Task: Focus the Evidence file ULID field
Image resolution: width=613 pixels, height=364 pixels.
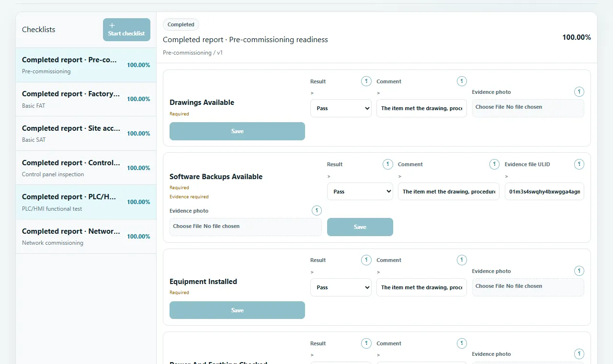Action: tap(545, 191)
